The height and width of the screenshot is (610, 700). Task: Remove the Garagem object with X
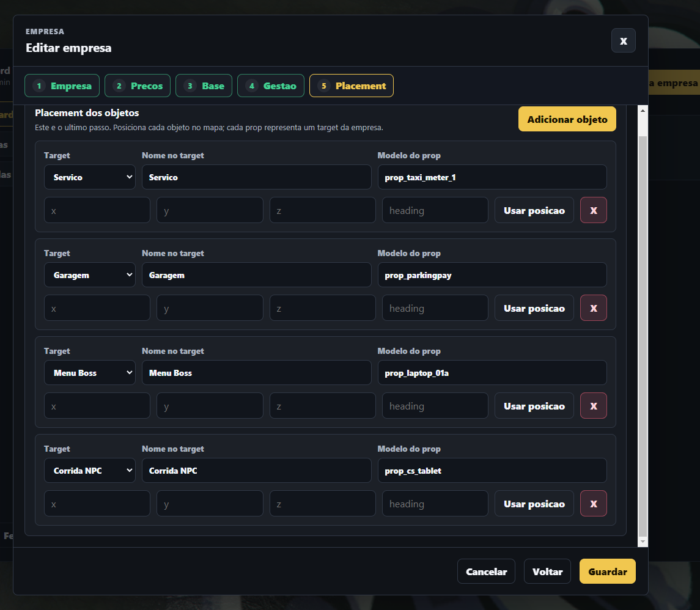(593, 308)
